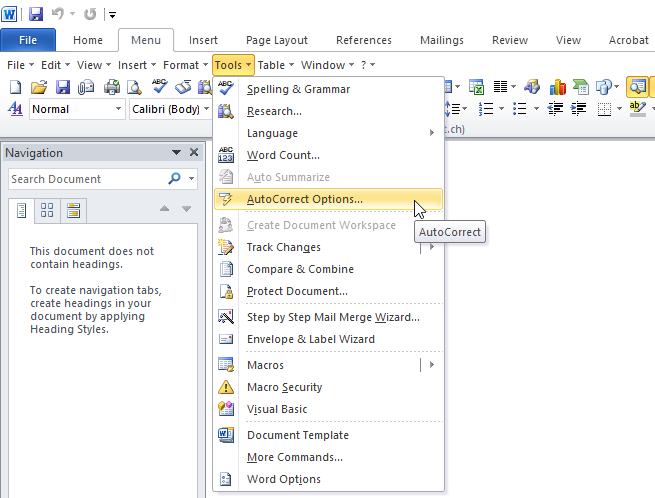Open Customize Quick Access Toolbar arrow
Viewport: 655px width, 498px height.
112,15
